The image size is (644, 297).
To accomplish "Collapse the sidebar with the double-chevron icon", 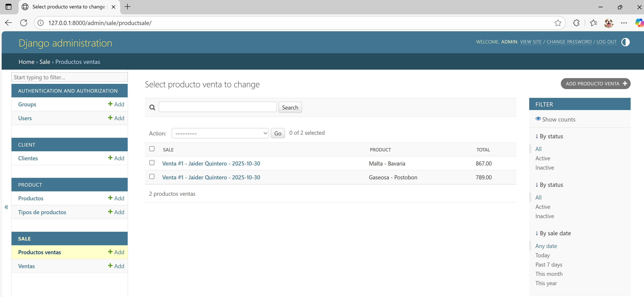I will [6, 207].
